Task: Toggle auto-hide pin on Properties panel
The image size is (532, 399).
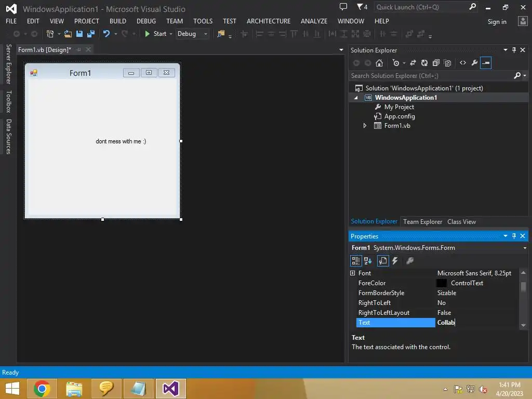Action: [x=514, y=236]
